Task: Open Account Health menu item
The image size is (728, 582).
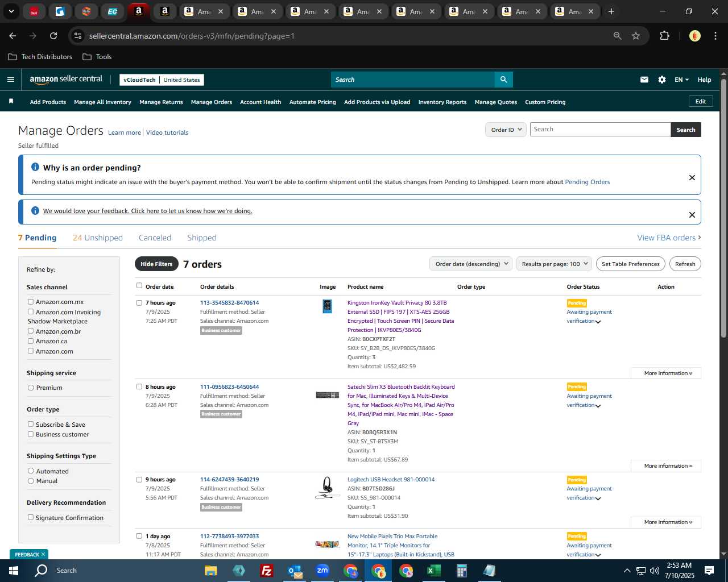Action: pos(260,102)
